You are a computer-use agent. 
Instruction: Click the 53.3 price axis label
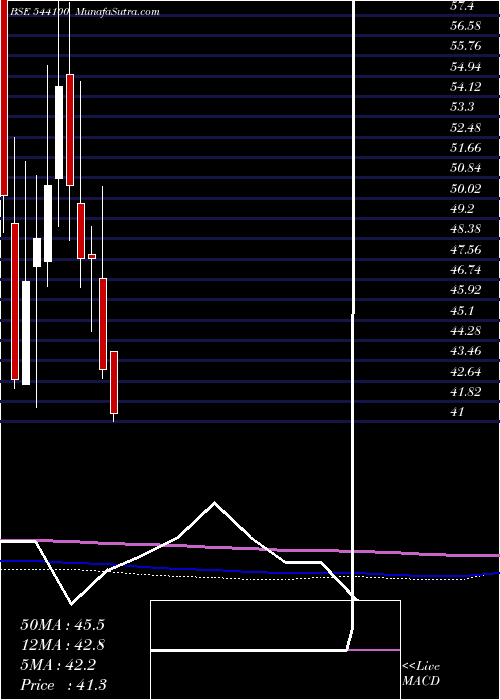pos(462,108)
